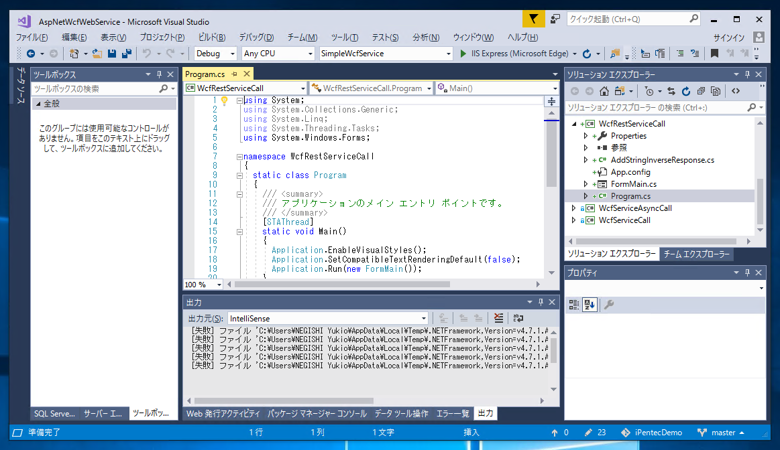
Task: Click the iPentecDemo repository in status bar
Action: point(651,433)
